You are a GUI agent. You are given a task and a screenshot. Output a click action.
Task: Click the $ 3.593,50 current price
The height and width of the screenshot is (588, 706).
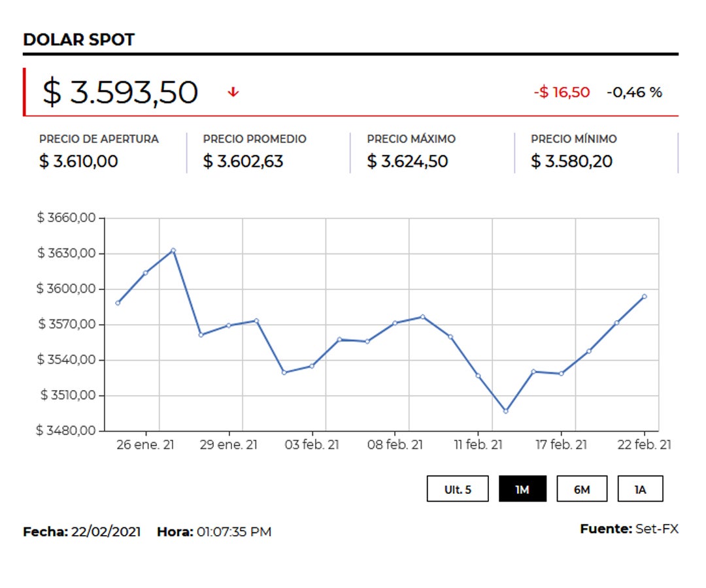120,92
